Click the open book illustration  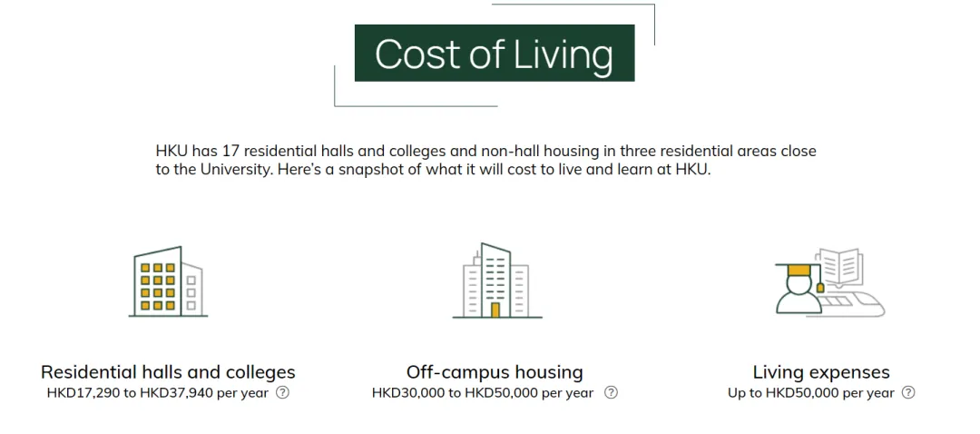[x=840, y=267]
